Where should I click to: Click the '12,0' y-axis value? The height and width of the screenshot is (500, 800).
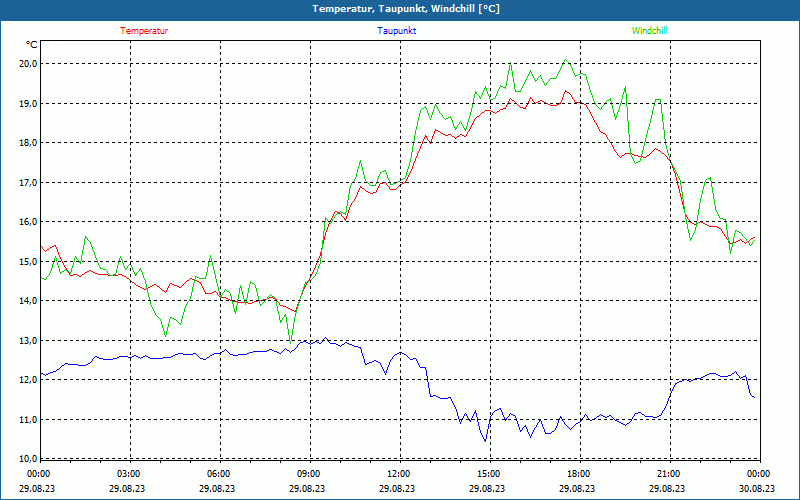coord(29,380)
